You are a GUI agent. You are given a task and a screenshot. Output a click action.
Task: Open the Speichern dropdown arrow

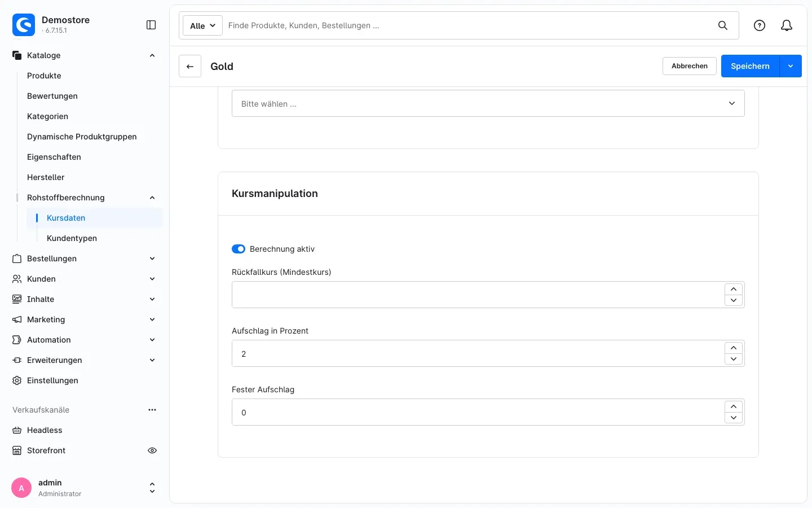point(791,66)
